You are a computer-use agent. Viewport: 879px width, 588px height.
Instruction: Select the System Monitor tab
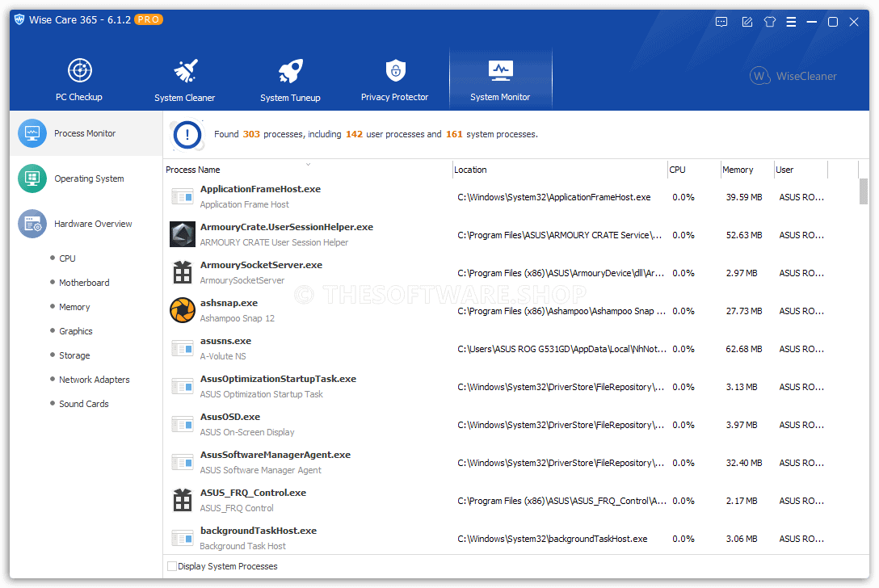pos(500,80)
